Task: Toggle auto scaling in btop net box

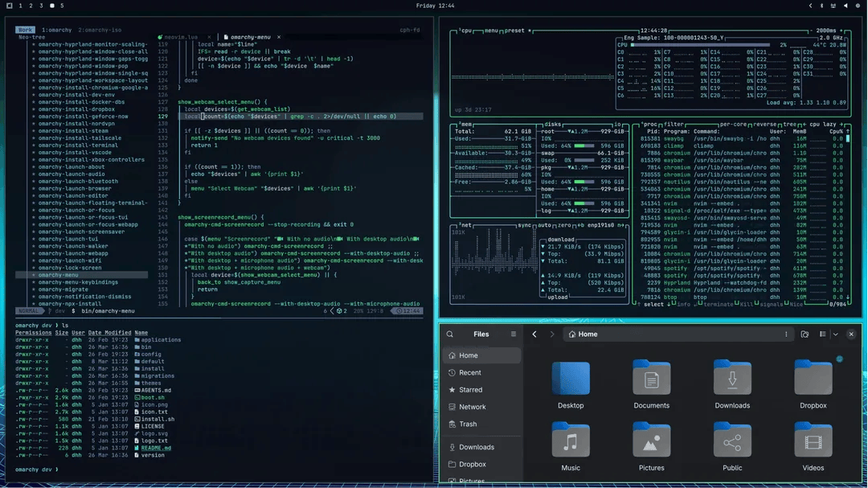Action: point(544,225)
